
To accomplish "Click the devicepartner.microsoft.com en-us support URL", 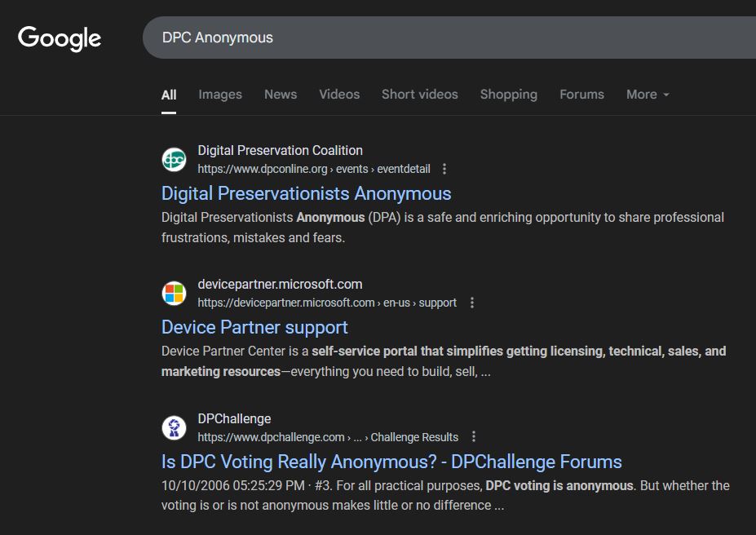I will tap(327, 303).
